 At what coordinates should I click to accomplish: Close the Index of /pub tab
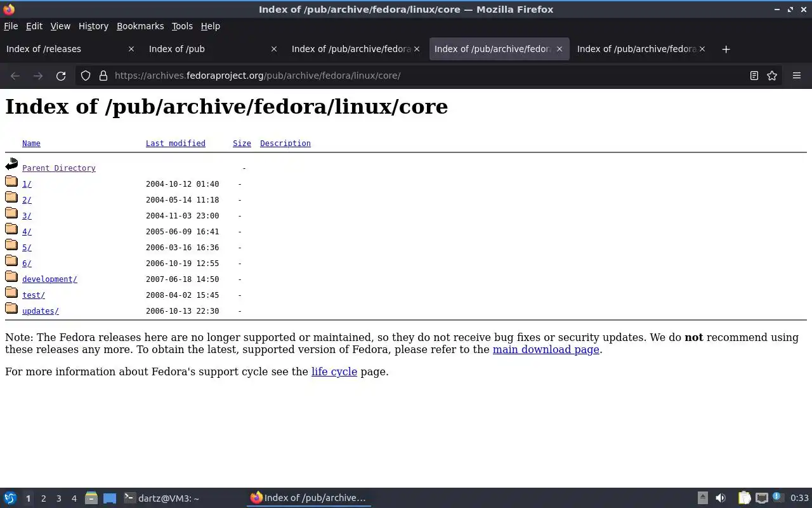[274, 49]
